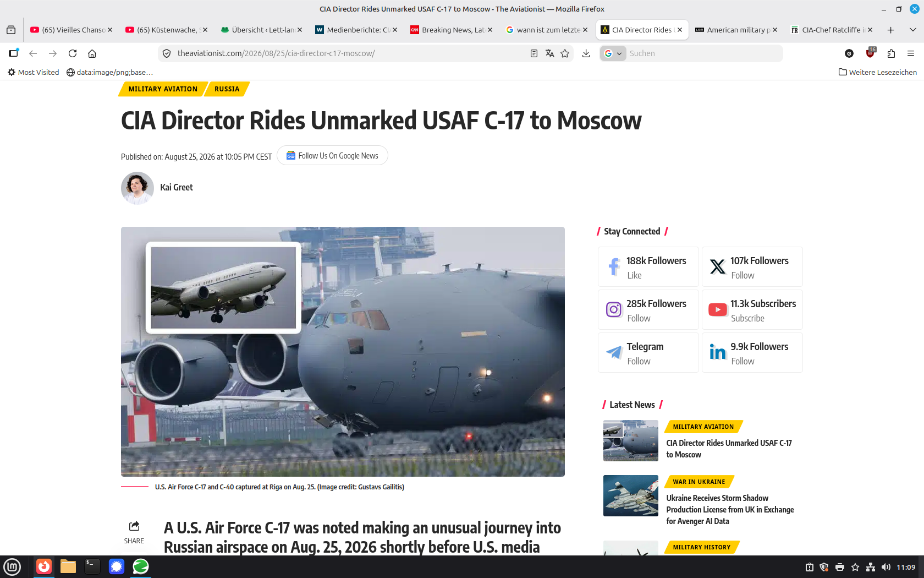Open the MILITARY HISTORY tag

coord(702,547)
